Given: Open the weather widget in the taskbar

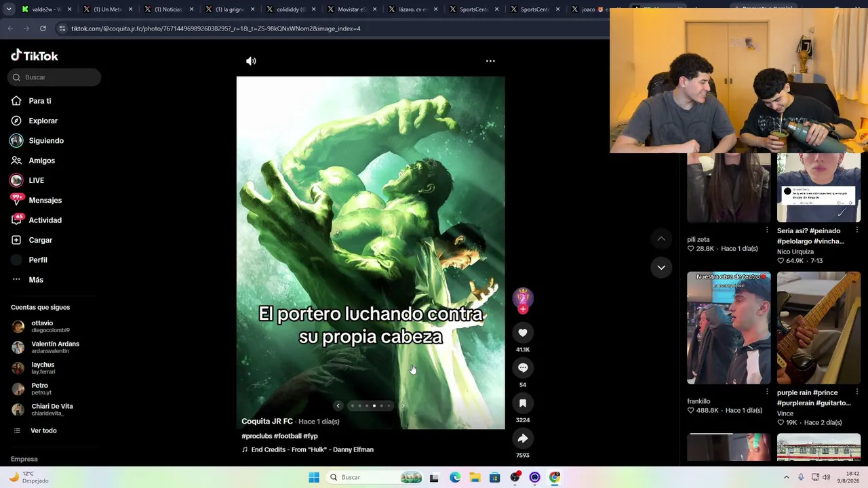Looking at the screenshot, I should pyautogui.click(x=28, y=477).
